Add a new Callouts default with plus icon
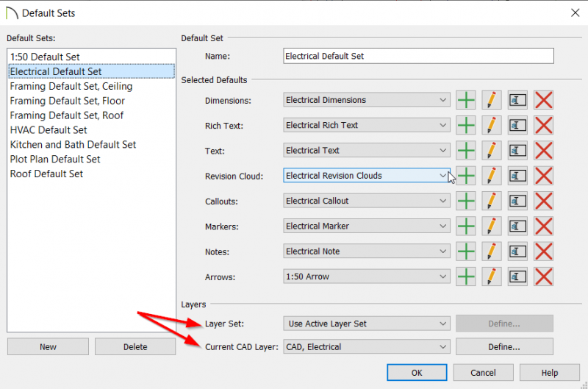Screen dimensions: 588x389 tap(466, 201)
